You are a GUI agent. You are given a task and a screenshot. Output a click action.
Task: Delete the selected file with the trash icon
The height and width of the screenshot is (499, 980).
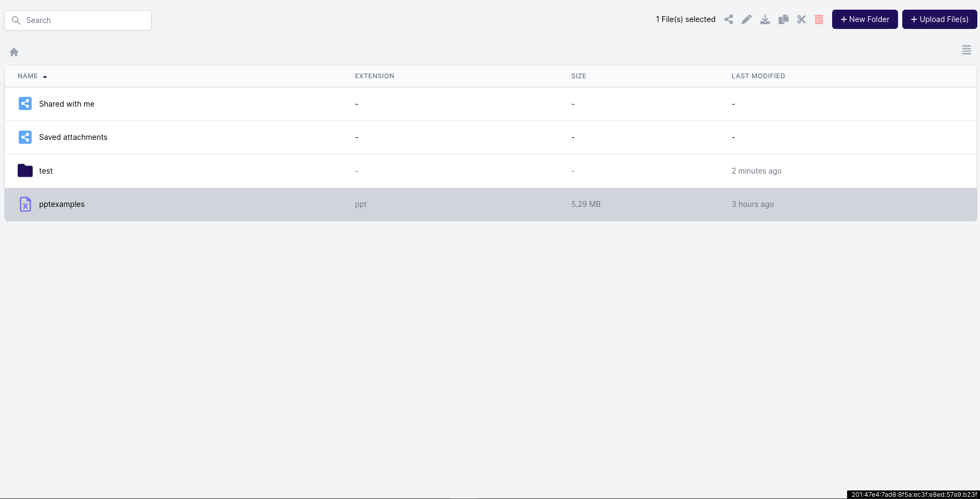pyautogui.click(x=819, y=19)
